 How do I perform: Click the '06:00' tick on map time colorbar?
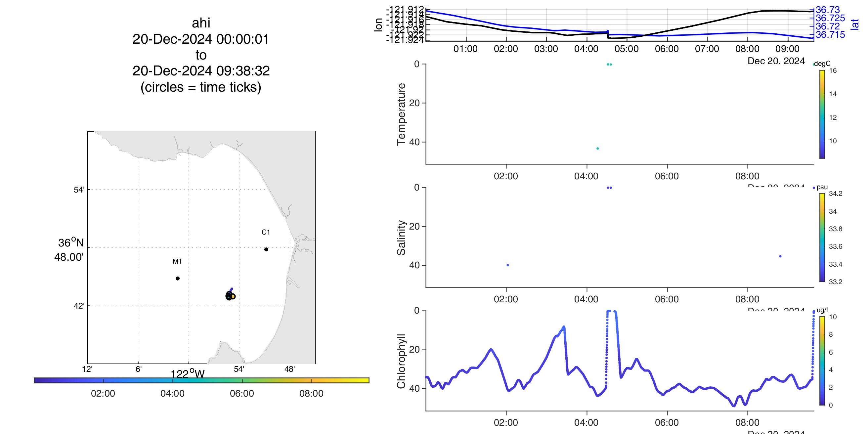click(242, 394)
